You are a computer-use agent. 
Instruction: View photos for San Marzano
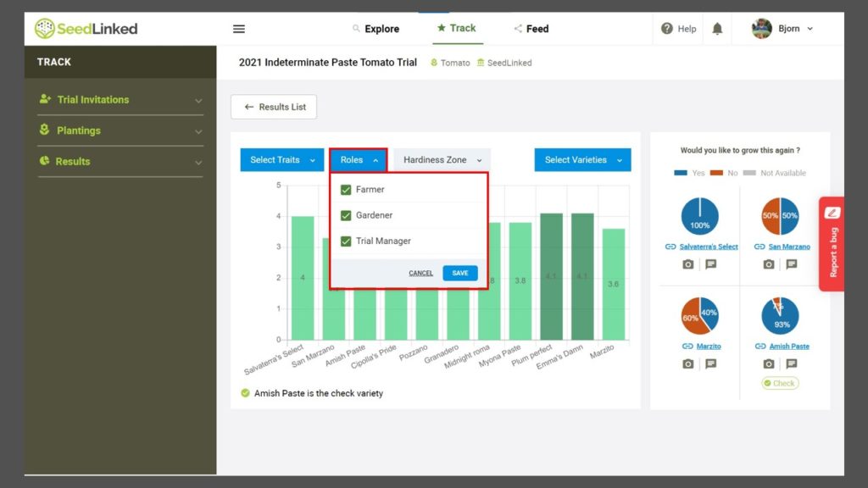click(768, 264)
